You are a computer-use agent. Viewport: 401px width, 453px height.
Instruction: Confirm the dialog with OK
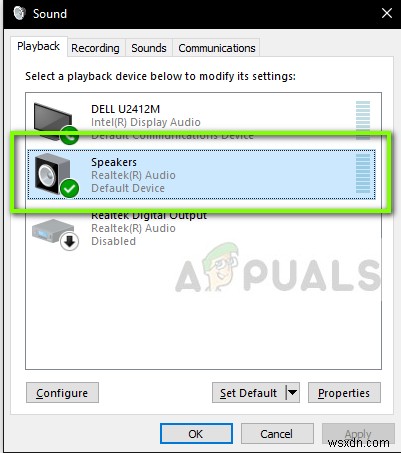coord(196,434)
